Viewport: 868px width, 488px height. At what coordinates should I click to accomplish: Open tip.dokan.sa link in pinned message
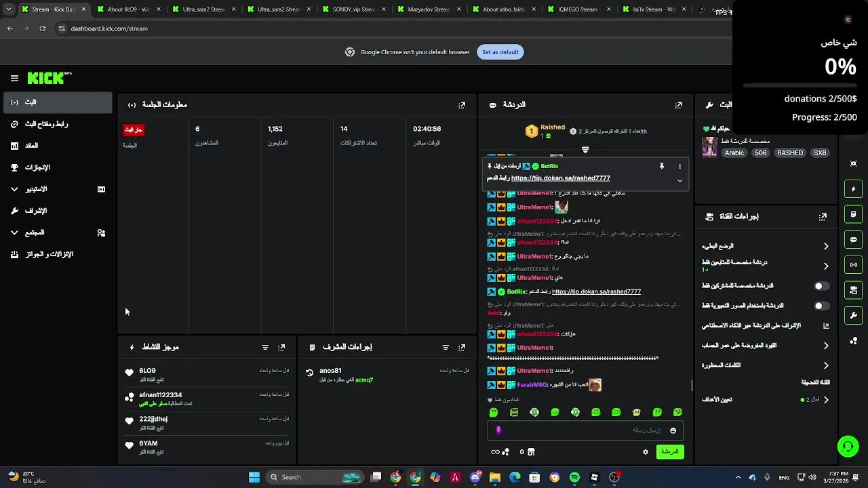[x=561, y=178]
